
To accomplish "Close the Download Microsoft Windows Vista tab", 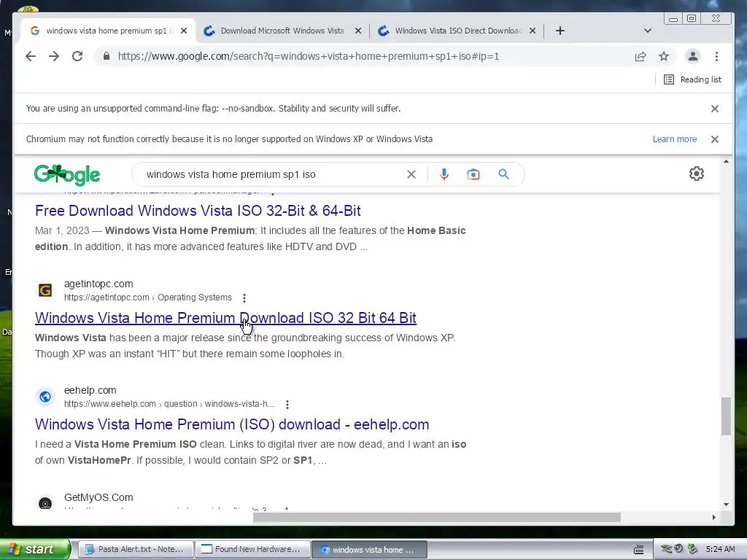I will click(x=358, y=31).
